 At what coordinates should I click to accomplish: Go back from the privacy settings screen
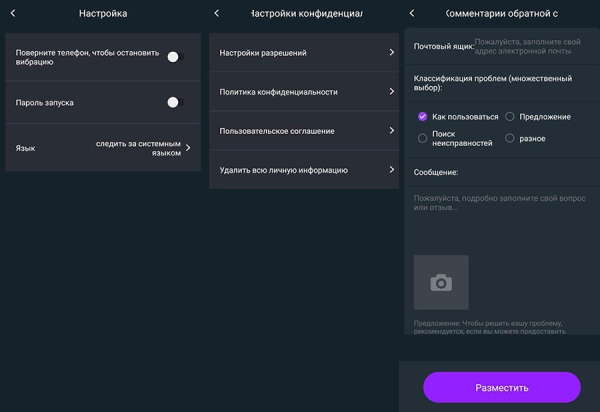pos(217,13)
